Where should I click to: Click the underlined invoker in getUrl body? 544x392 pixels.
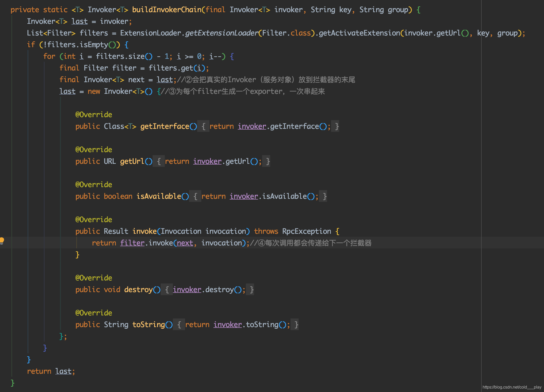[207, 161]
